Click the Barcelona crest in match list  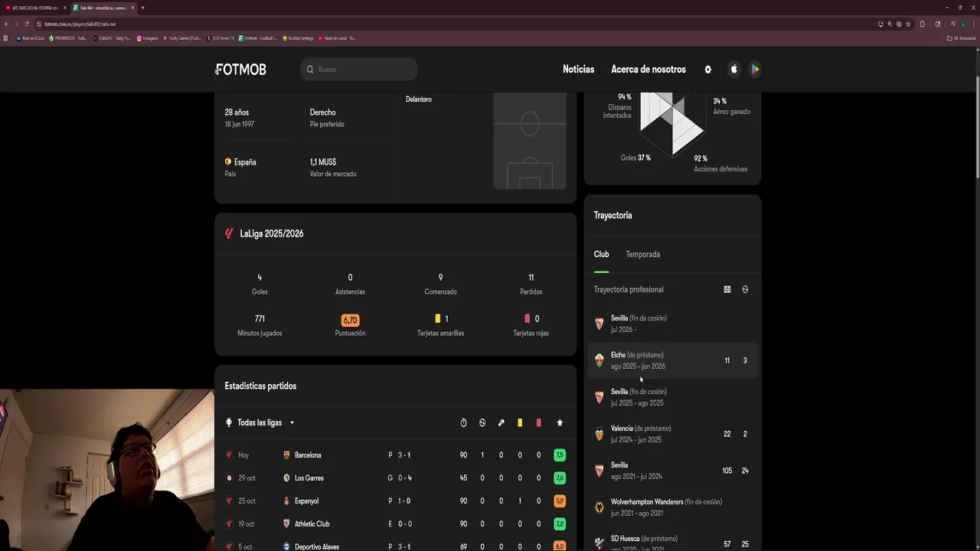click(286, 455)
